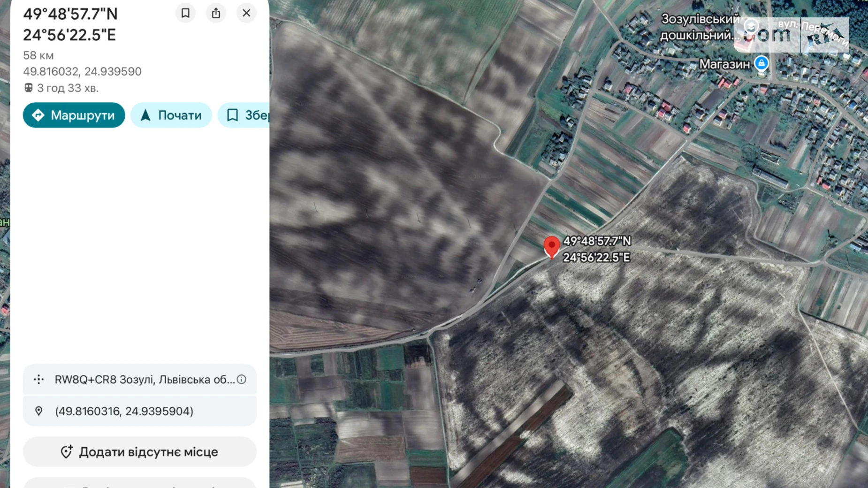Click the red map pin marker

coord(551,246)
